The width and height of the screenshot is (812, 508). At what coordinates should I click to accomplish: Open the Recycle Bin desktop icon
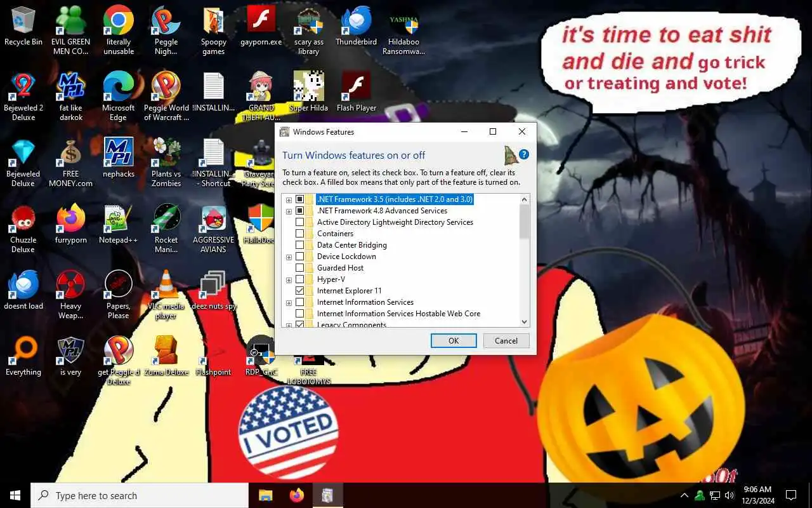(23, 27)
